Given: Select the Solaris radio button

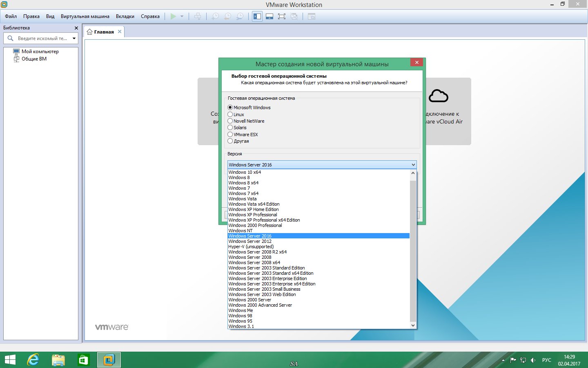Looking at the screenshot, I should coord(230,128).
